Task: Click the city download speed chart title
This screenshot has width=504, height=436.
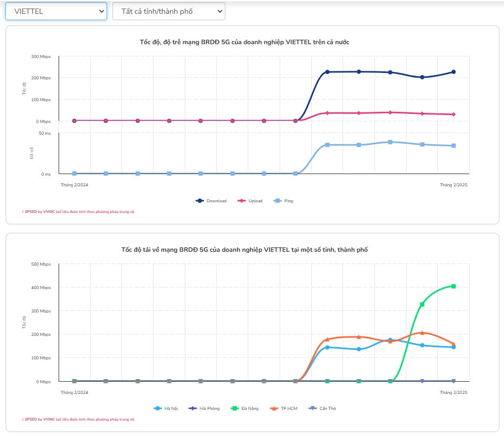Action: tap(245, 250)
